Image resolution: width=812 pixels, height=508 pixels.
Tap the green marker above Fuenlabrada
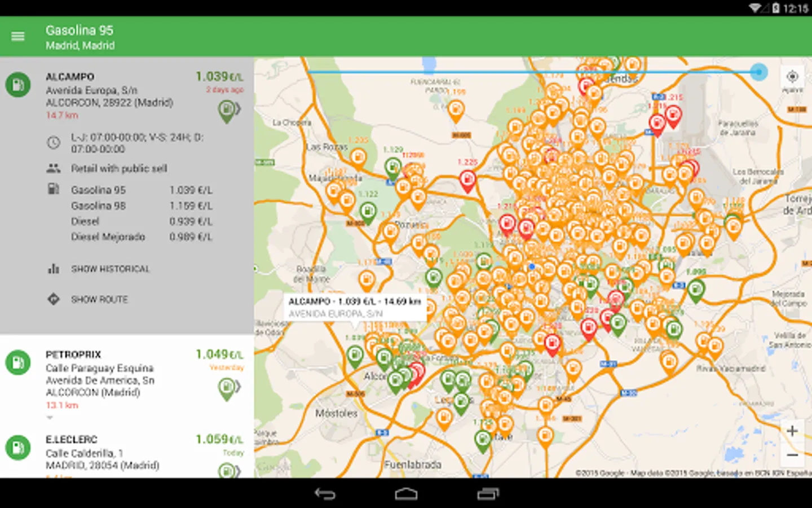[x=483, y=441]
